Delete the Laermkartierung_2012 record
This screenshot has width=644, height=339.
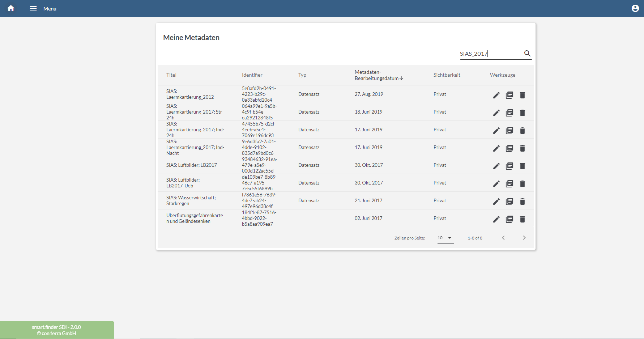pyautogui.click(x=523, y=95)
